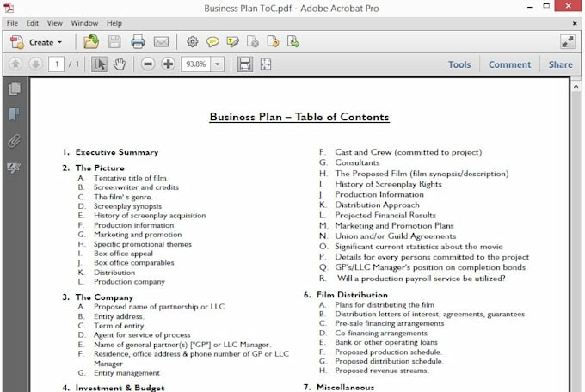Viewport: 585px width, 392px height.
Task: Click the line 'Box office comparables'
Action: (134, 262)
